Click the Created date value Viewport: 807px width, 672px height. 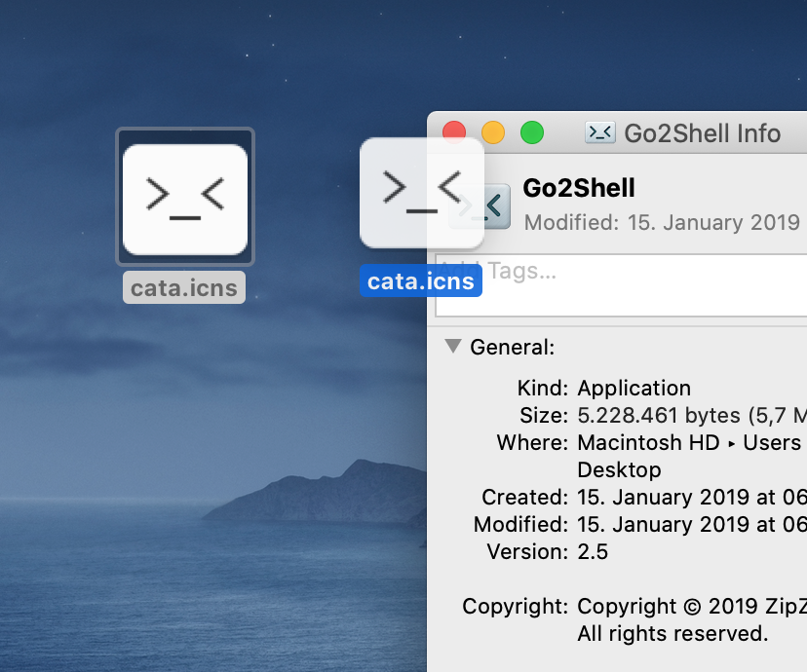[x=692, y=498]
